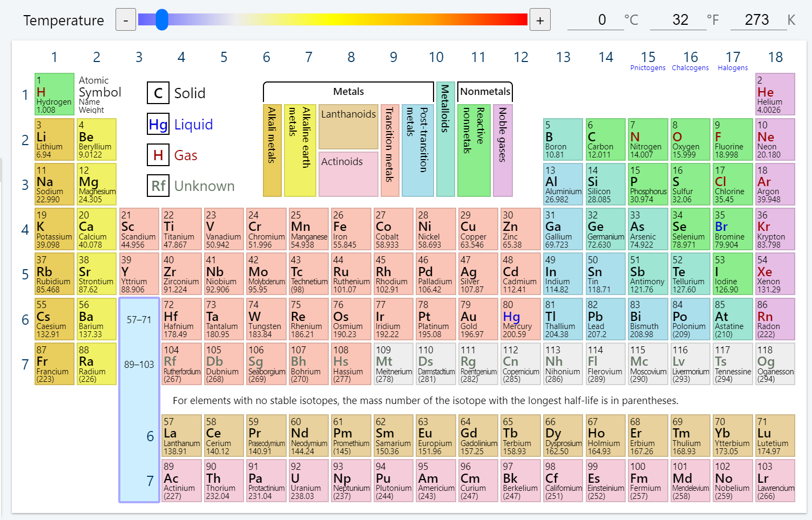Toggle the Alkali metals category highlight

[x=272, y=151]
